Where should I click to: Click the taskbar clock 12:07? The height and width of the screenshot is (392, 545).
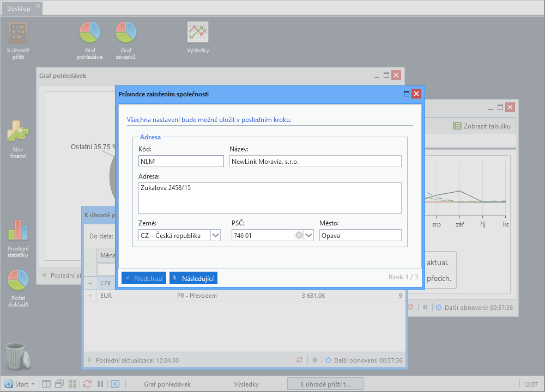[530, 384]
